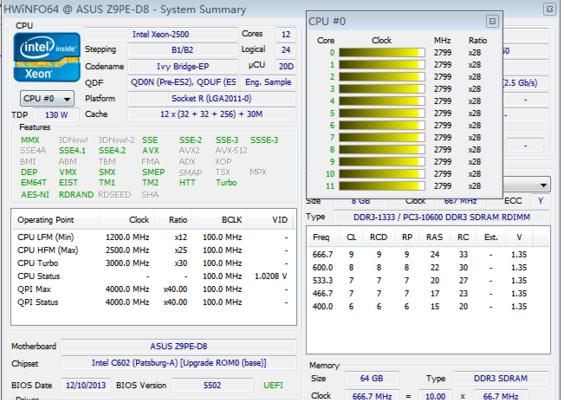Image resolution: width=564 pixels, height=400 pixels.
Task: Click the memory size 64 GB field
Action: (372, 379)
